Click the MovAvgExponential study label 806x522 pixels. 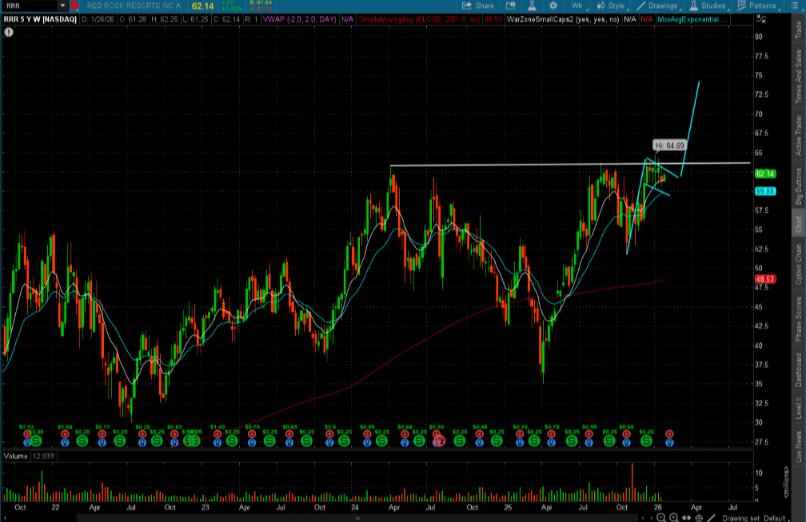(692, 20)
